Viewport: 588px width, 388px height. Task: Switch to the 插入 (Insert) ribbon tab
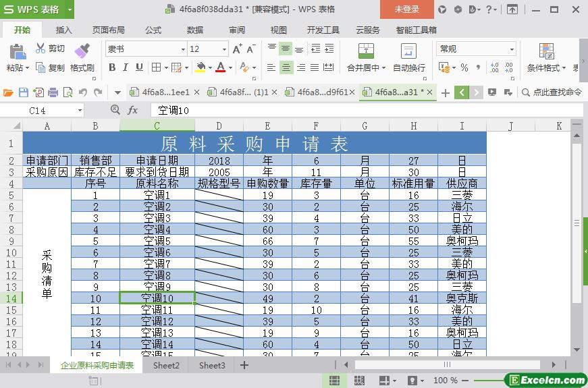click(x=64, y=30)
